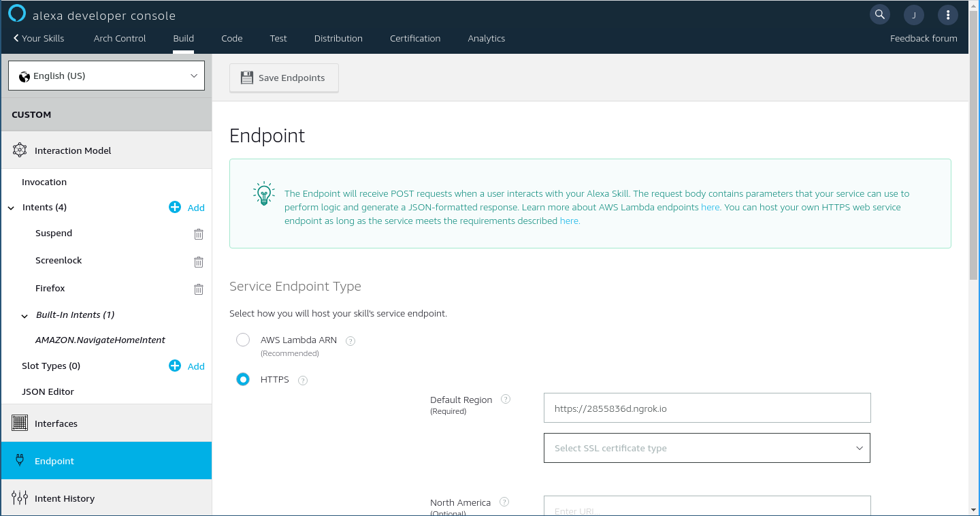Click Default Region URL input field
980x516 pixels.
(707, 408)
